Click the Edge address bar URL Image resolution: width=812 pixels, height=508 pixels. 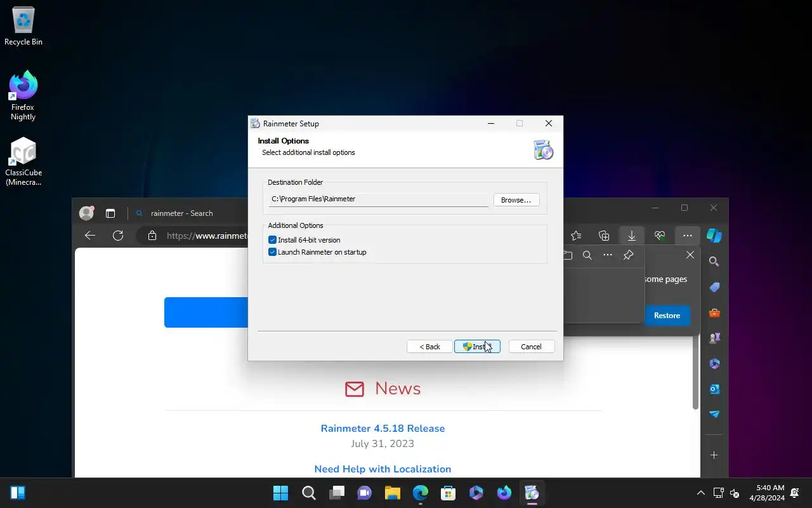207,236
